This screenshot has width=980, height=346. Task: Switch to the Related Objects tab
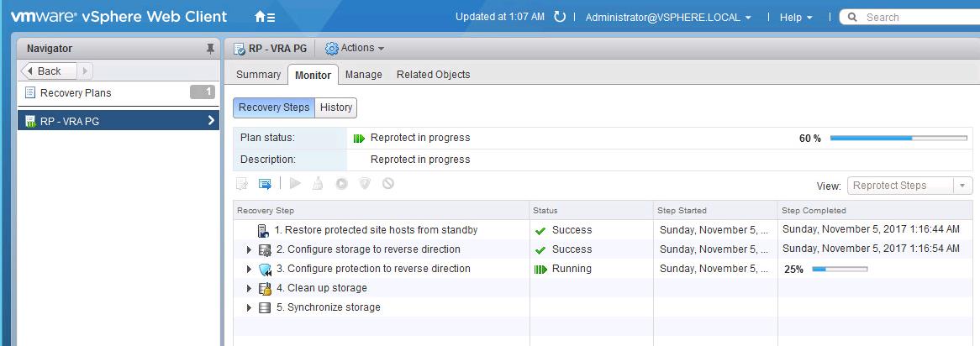[433, 74]
